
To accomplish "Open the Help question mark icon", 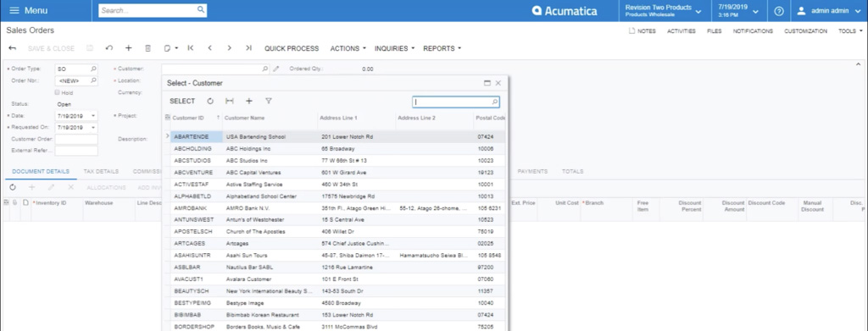I will coord(779,11).
